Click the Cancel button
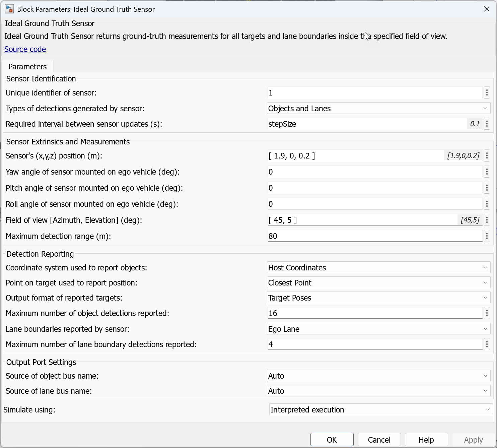 [x=379, y=440]
